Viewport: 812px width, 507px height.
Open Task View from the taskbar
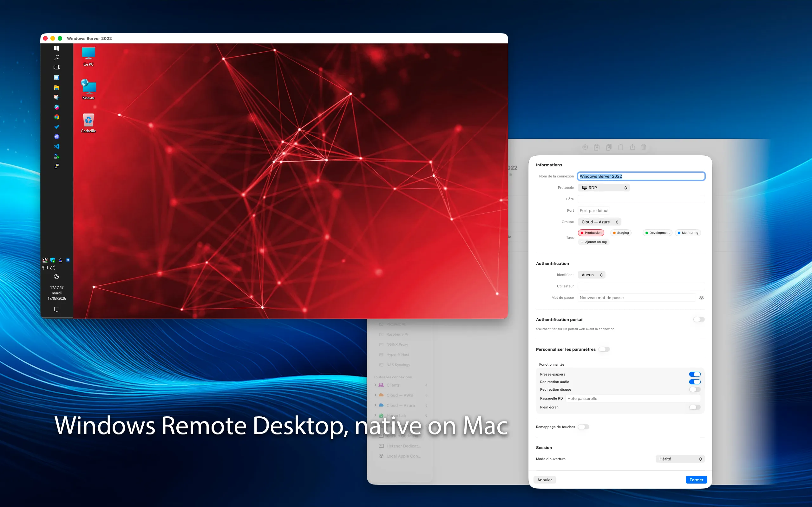[x=57, y=67]
